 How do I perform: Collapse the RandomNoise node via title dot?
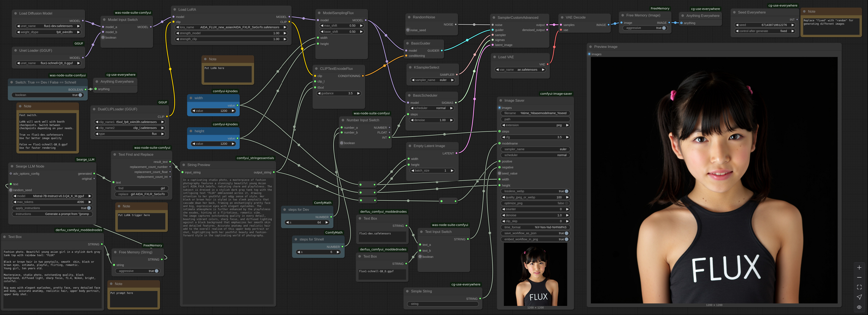(409, 17)
